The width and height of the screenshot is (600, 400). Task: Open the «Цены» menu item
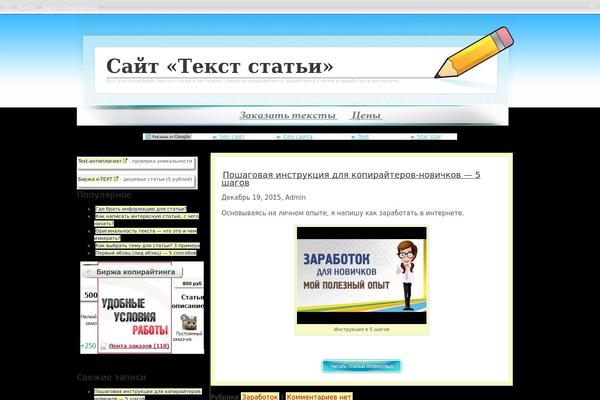pos(366,115)
